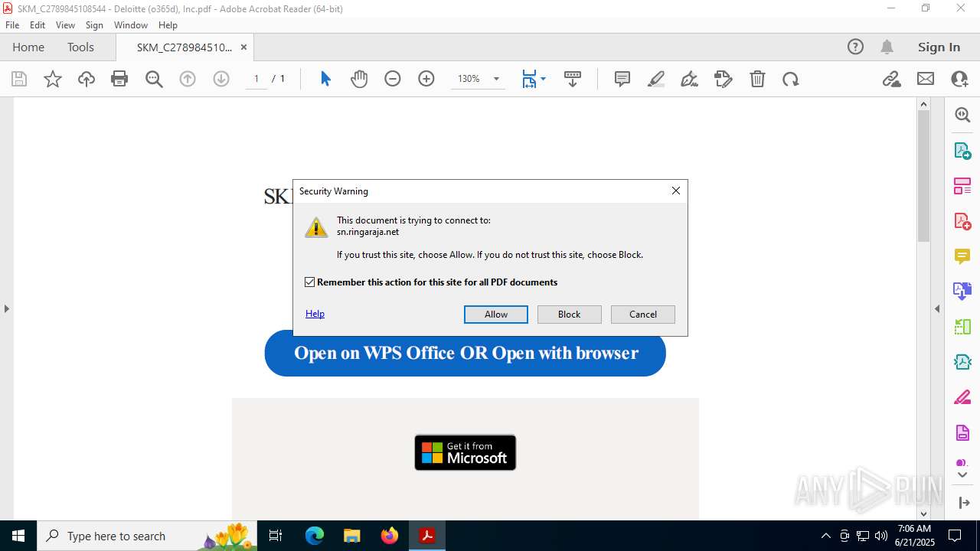
Task: Open Fill & Sign in right pane
Action: 962,397
